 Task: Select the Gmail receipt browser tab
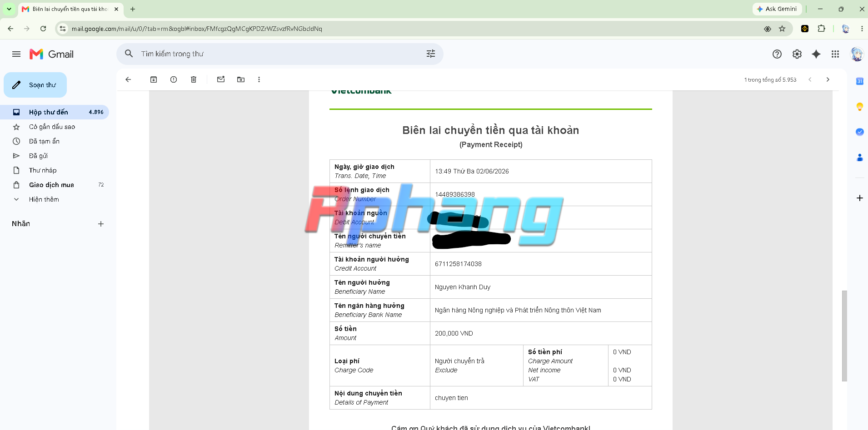[x=70, y=9]
